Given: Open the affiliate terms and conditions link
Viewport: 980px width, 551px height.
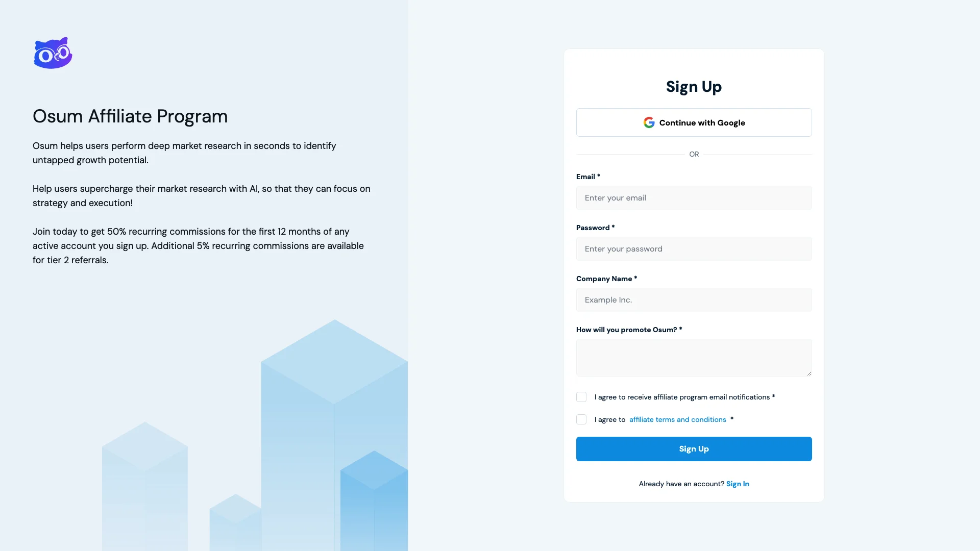Looking at the screenshot, I should [x=677, y=419].
